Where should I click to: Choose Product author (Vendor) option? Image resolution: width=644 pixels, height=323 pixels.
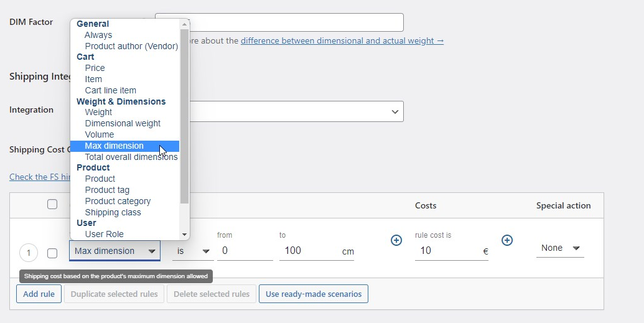coord(125,46)
